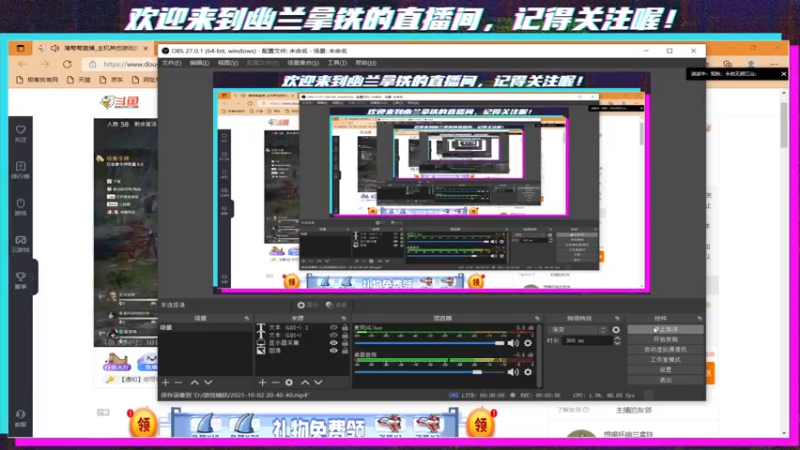Hide the 图像 source

tap(333, 351)
